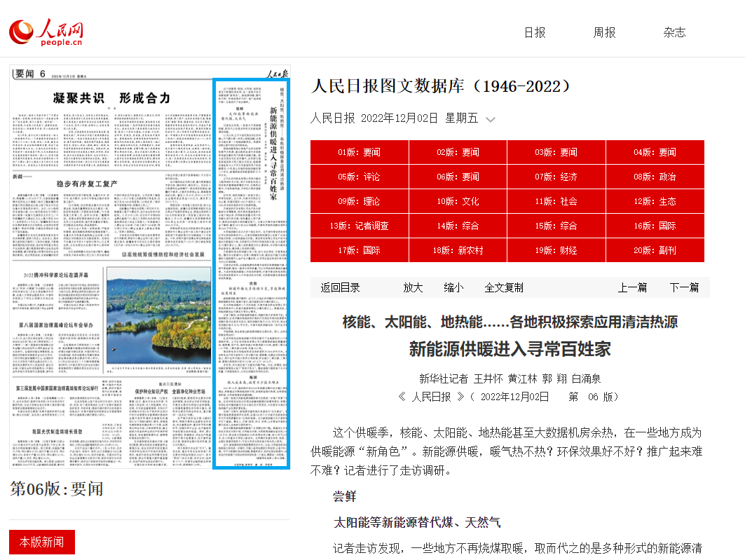Click subheading 太阳能等新能源替代煤、天然气

pyautogui.click(x=417, y=522)
